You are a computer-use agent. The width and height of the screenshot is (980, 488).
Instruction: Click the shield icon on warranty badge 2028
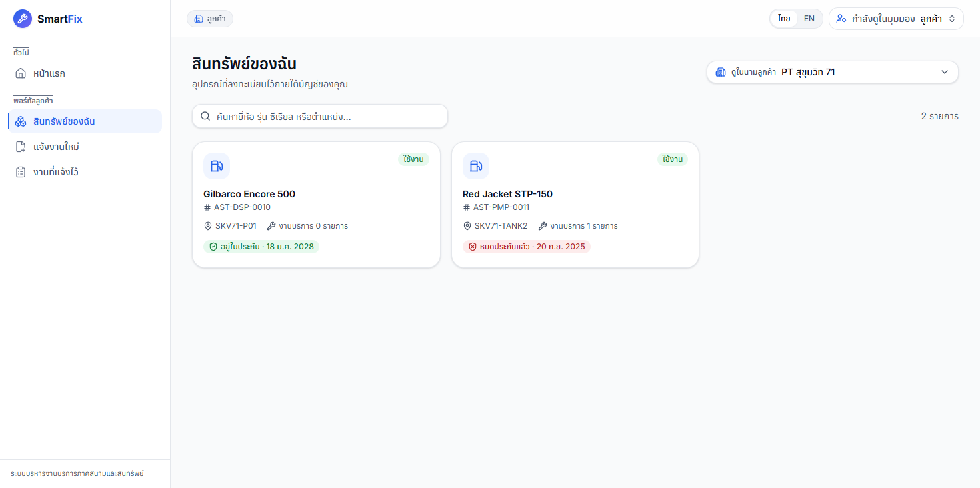tap(213, 247)
